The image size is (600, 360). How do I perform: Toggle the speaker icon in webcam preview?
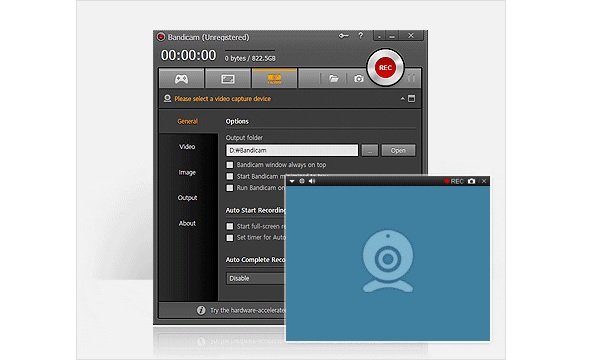pos(312,181)
